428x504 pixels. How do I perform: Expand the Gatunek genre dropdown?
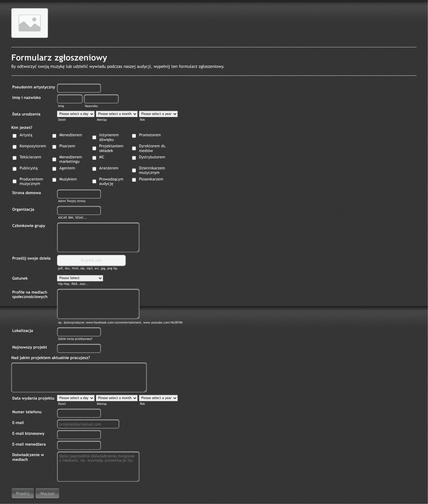(x=80, y=278)
